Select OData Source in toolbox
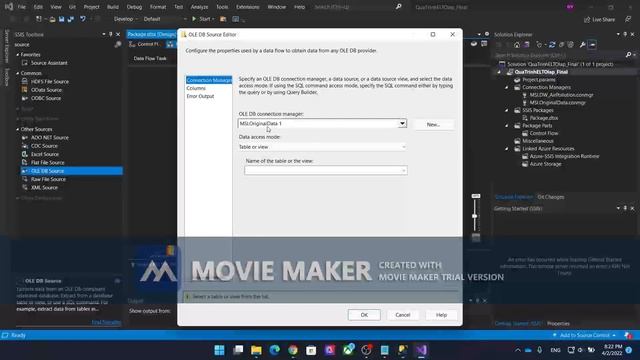The height and width of the screenshot is (360, 640). [46, 90]
